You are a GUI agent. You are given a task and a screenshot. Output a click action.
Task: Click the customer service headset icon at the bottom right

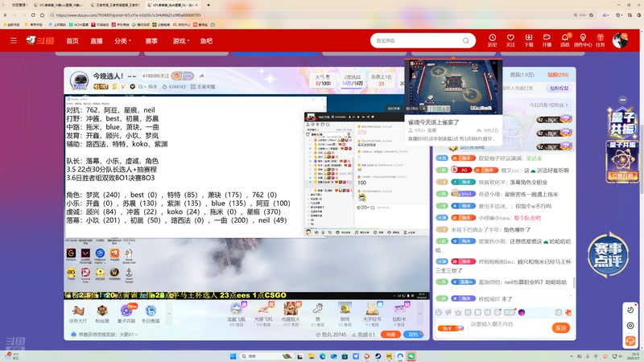coord(630,340)
